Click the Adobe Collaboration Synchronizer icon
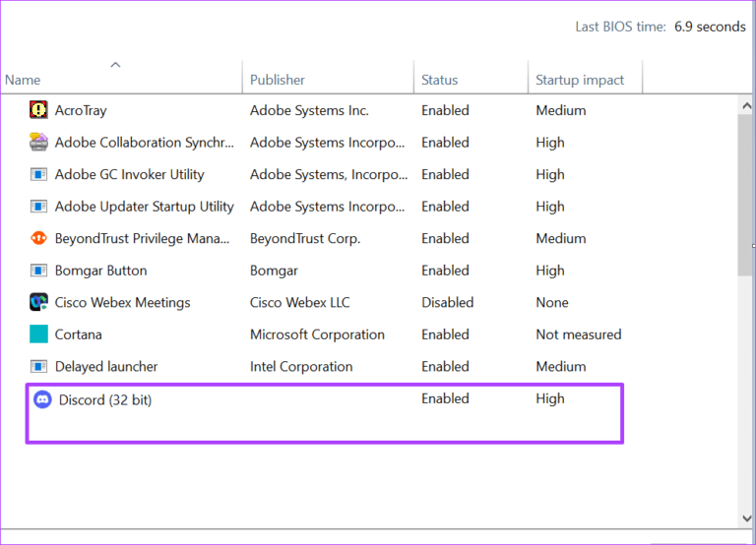756x545 pixels. click(38, 143)
